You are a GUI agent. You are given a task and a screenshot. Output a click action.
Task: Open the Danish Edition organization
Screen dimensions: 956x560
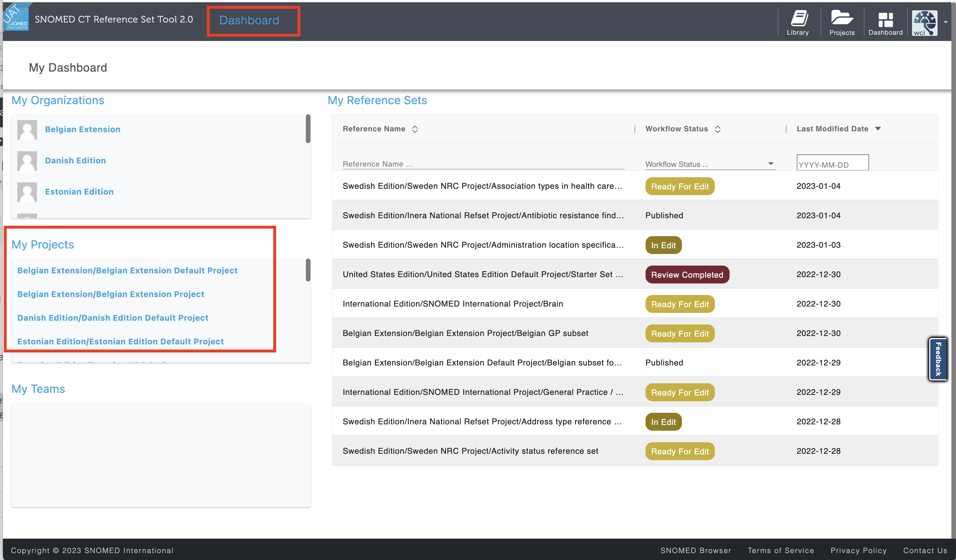coord(75,160)
